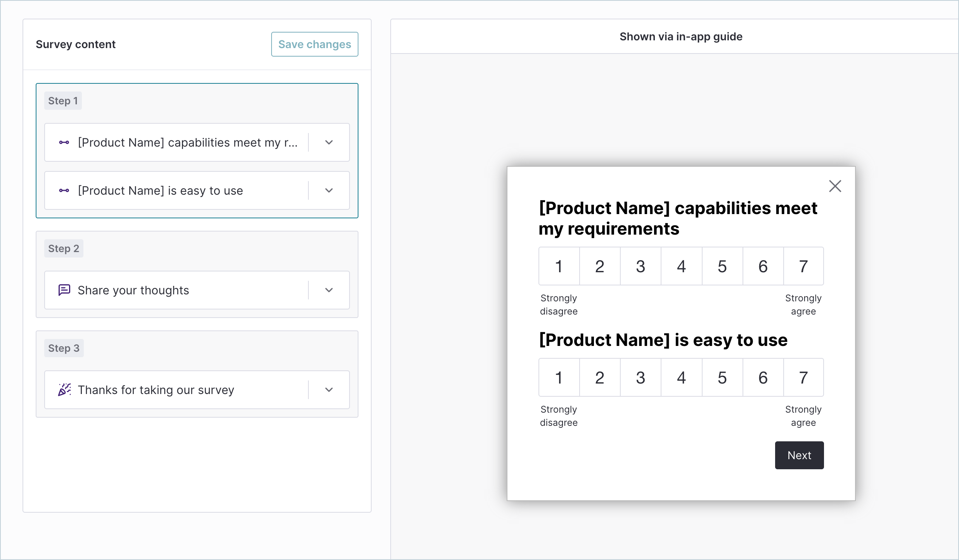The image size is (959, 560).
Task: Expand the dropdown on the capabilities question
Action: (x=329, y=142)
